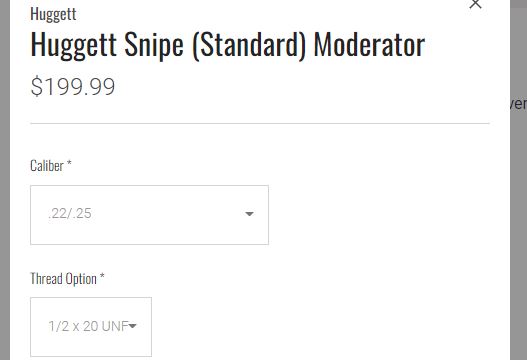Click the empty area right of the Caliber box
The width and height of the screenshot is (527, 360).
pyautogui.click(x=379, y=215)
